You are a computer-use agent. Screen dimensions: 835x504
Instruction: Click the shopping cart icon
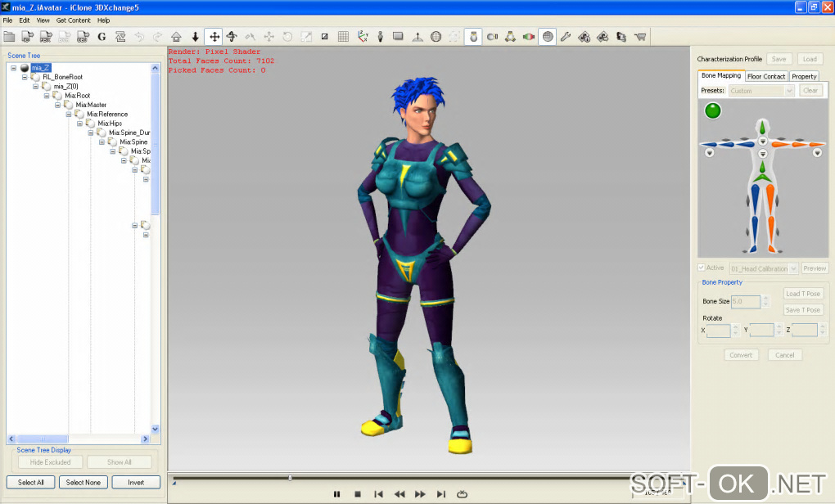point(640,37)
